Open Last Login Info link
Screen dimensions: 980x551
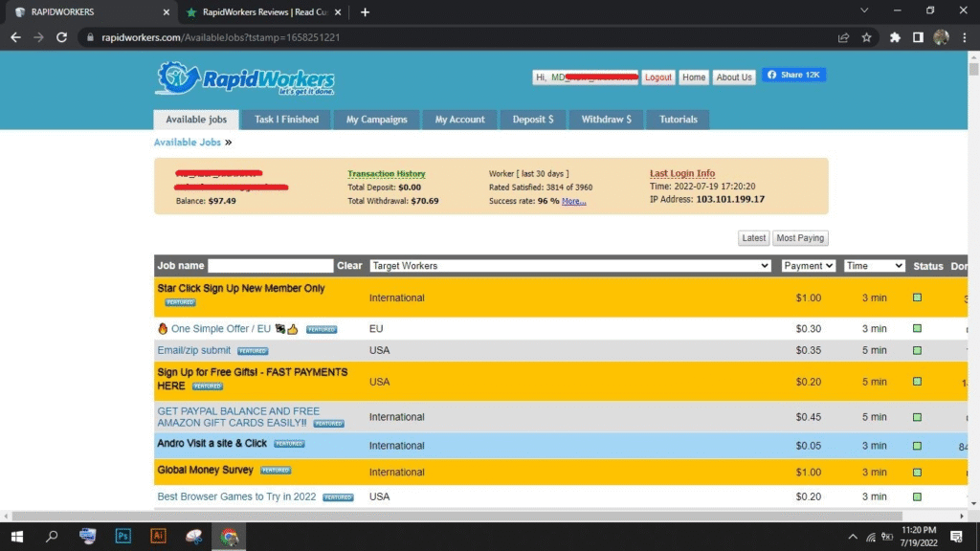coord(681,173)
